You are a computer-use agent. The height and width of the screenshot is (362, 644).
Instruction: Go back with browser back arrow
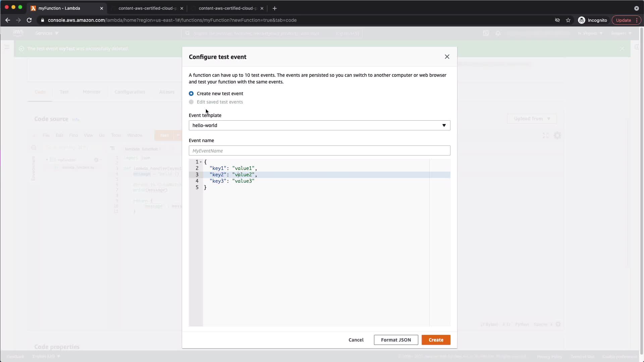coord(8,20)
